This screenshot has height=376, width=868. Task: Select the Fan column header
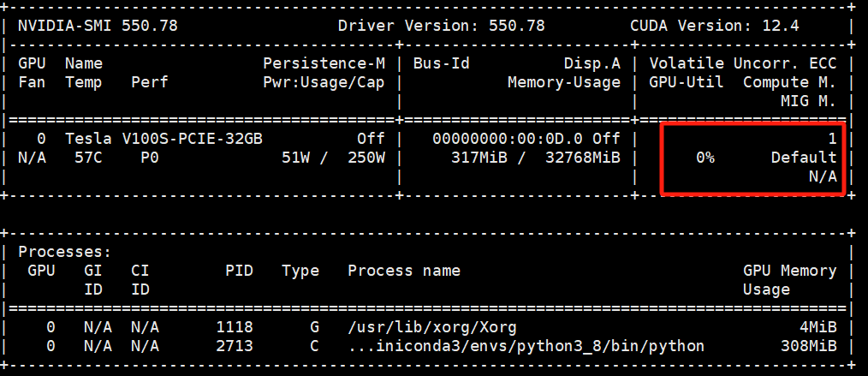[33, 83]
